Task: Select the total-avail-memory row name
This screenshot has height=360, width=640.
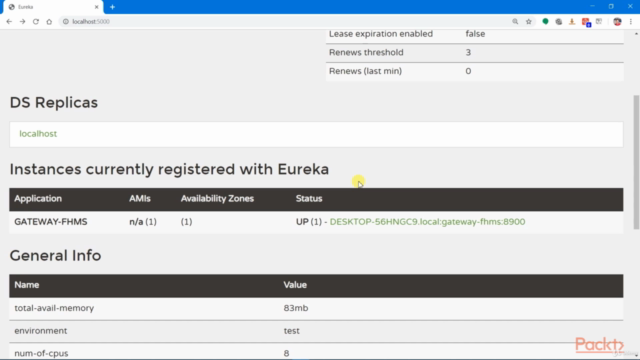Action: point(54,308)
